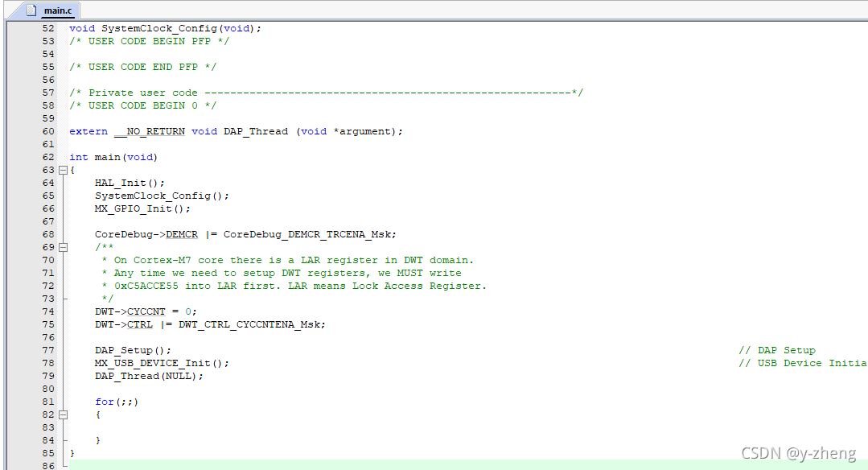
Task: Click the CYCCNT member on line 74
Action: click(146, 311)
